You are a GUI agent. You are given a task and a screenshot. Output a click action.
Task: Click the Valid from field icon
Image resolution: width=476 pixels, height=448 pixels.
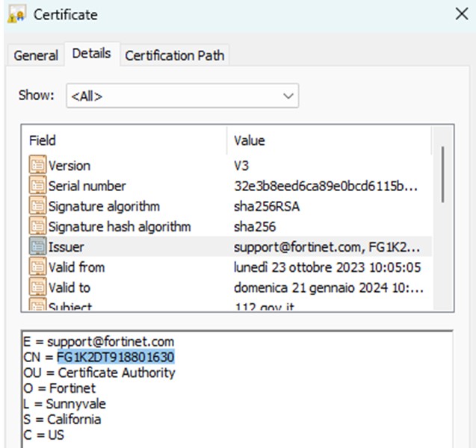(x=37, y=267)
